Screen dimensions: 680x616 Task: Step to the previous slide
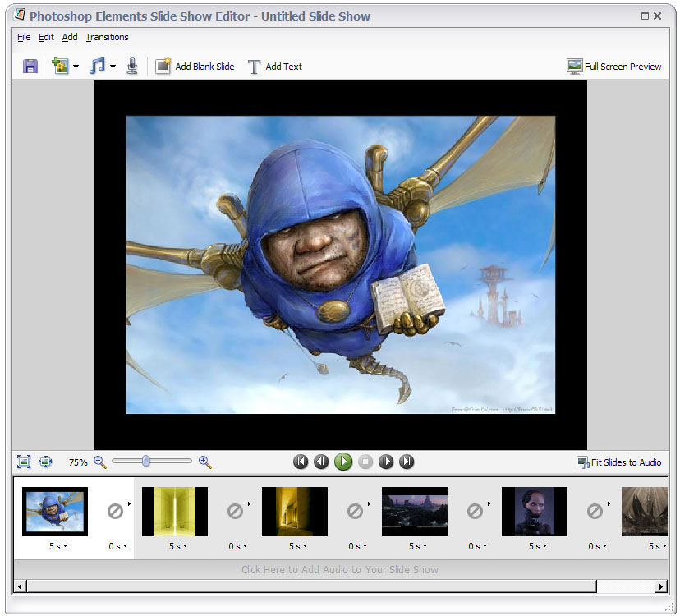(321, 462)
